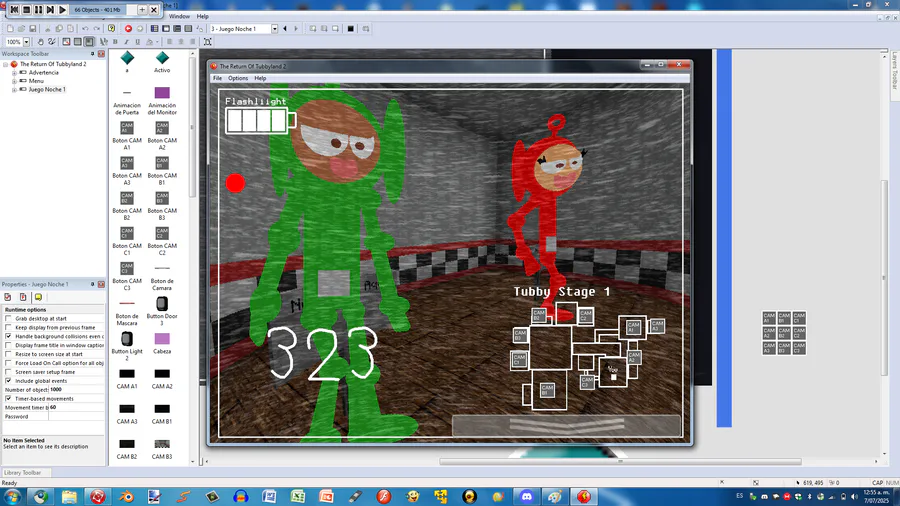The height and width of the screenshot is (506, 900).
Task: Enable Resize to screen size at start
Action: (x=9, y=354)
